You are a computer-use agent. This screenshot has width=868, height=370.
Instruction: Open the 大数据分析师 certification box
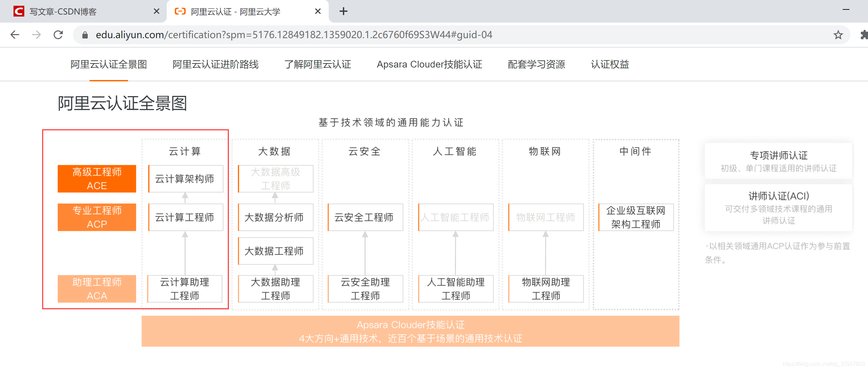pos(275,217)
